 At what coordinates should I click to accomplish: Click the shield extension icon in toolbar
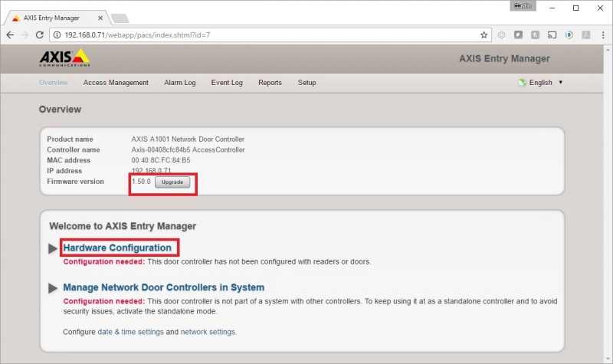click(519, 34)
